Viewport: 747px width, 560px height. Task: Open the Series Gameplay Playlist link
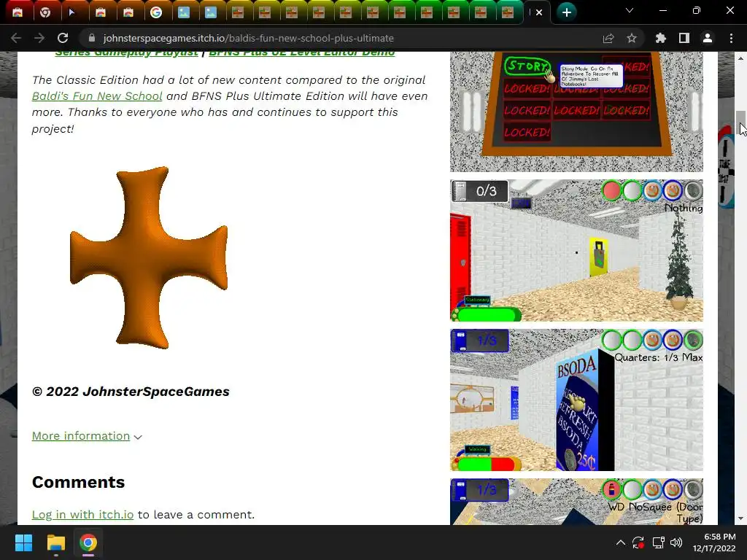click(126, 53)
